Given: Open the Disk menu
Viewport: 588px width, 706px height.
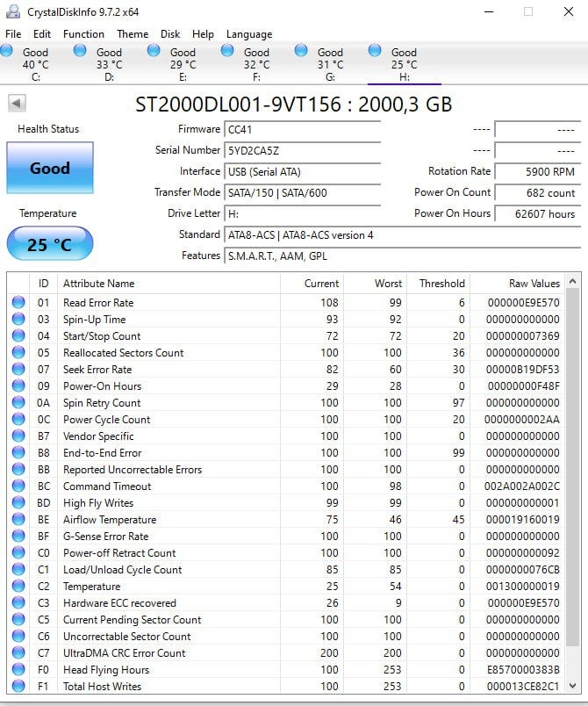Looking at the screenshot, I should pos(170,34).
